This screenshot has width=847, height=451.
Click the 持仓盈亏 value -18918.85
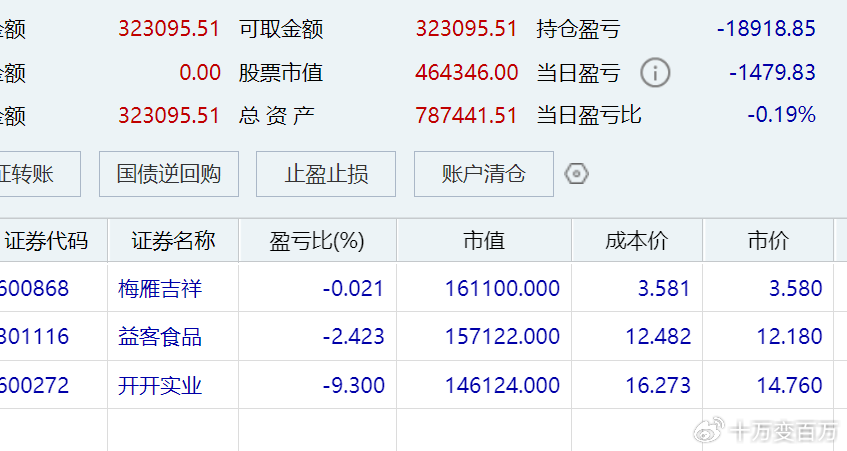coord(766,29)
